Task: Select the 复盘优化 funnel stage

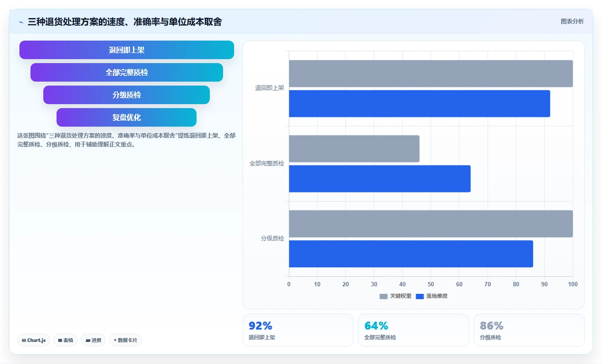Action: pos(127,117)
